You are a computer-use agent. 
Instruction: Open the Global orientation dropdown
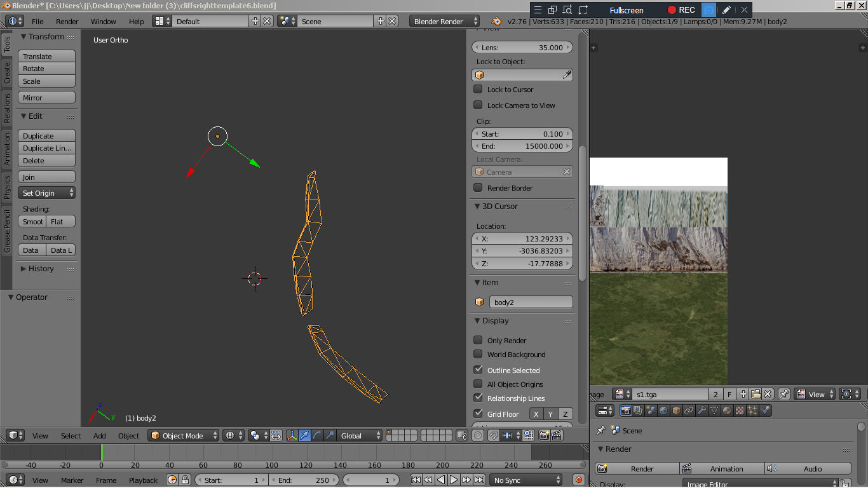tap(360, 436)
